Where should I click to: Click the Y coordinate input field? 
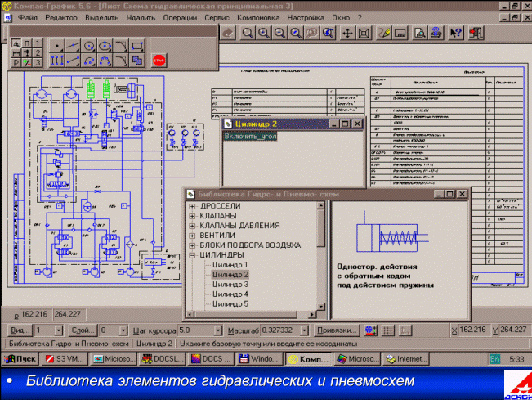(513, 330)
